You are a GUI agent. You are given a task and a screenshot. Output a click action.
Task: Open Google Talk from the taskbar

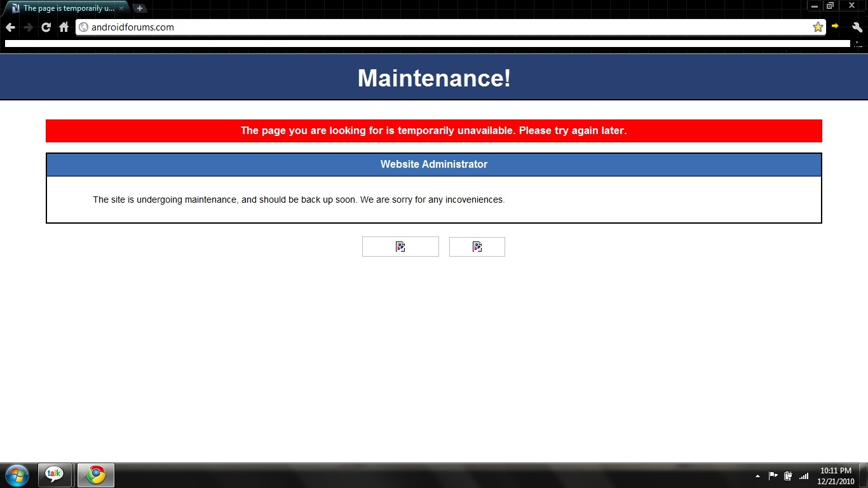point(55,475)
